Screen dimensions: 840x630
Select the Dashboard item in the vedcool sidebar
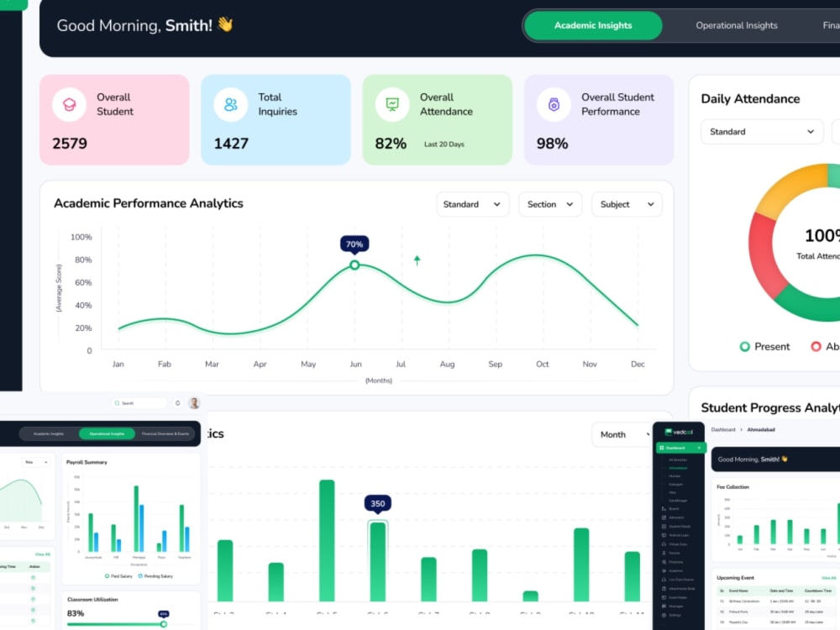pos(681,448)
